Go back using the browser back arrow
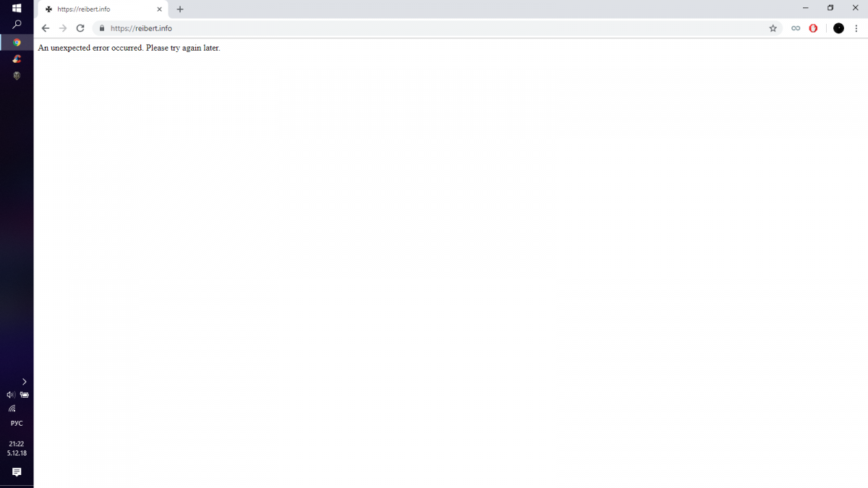This screenshot has width=868, height=488. click(46, 28)
